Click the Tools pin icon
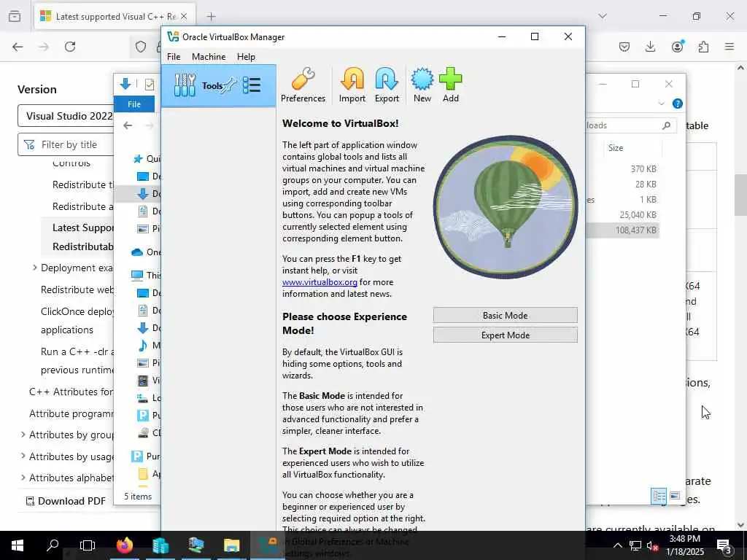 tap(229, 86)
